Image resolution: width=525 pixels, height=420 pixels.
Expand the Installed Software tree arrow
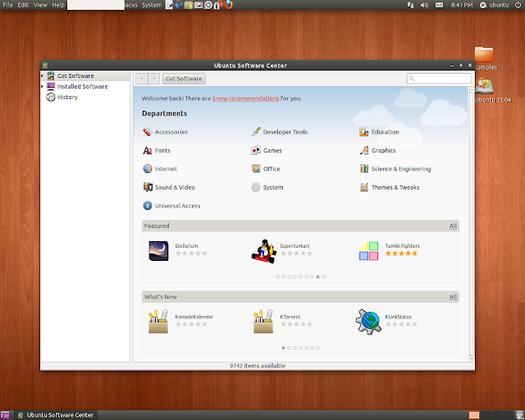tap(43, 86)
